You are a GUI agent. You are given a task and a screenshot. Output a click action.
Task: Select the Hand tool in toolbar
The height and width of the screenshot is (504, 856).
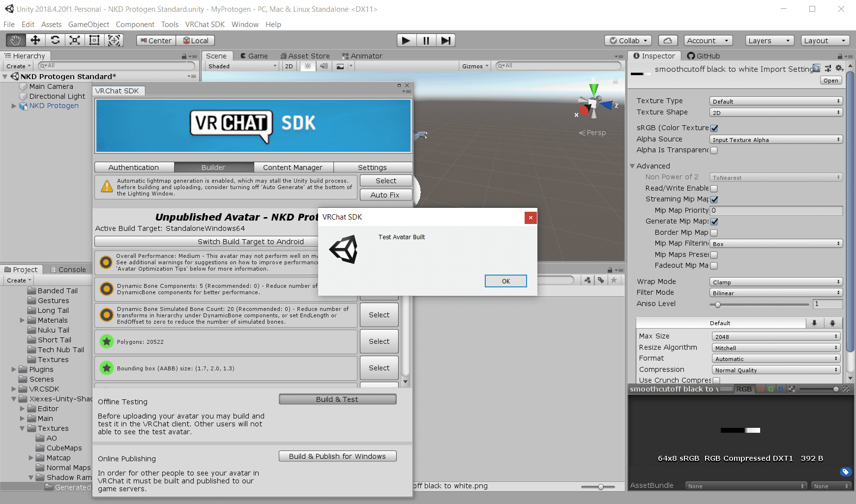15,40
